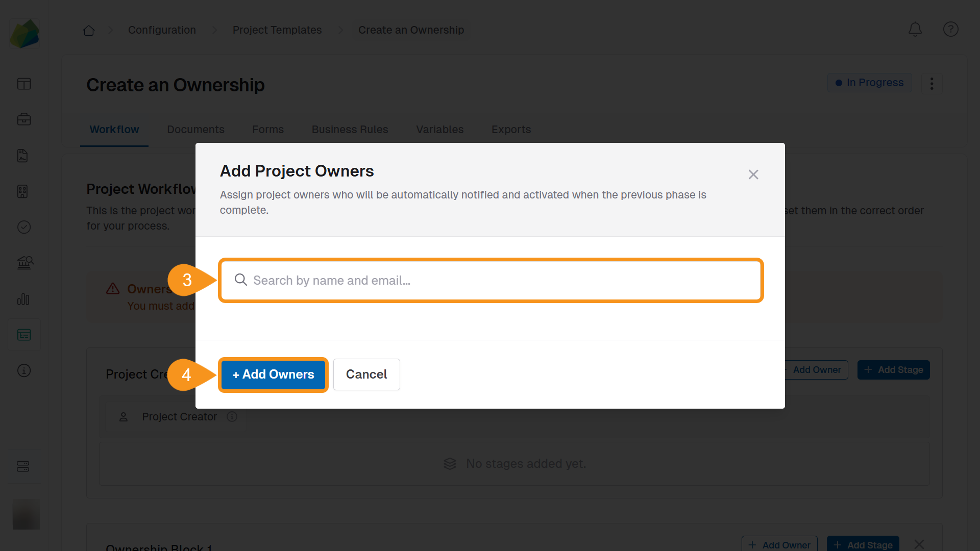The width and height of the screenshot is (980, 551).
Task: Close the Add Project Owners dialog
Action: 753,174
